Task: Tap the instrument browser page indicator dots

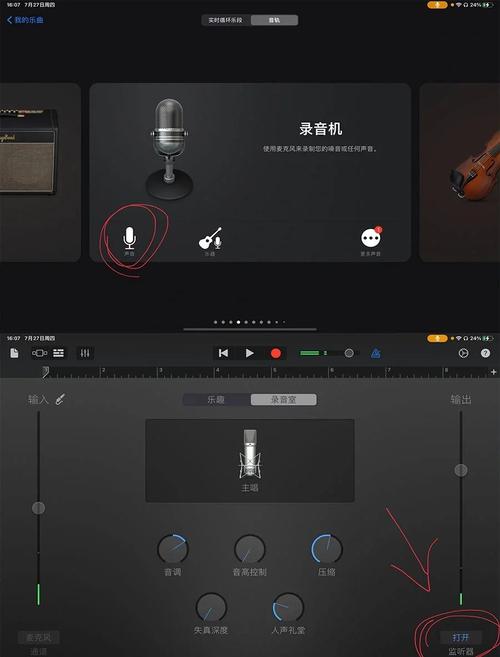Action: coord(250,322)
